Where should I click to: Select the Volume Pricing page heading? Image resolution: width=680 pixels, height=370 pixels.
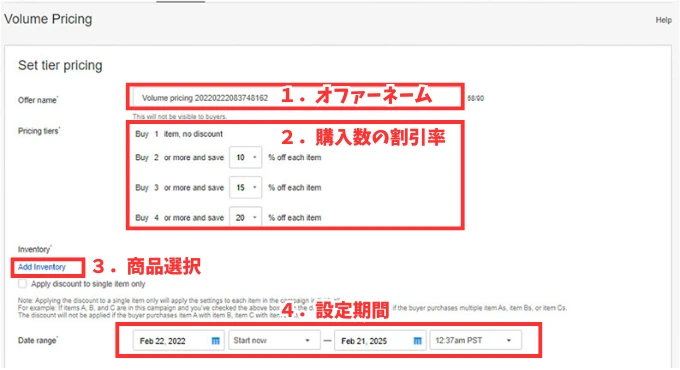[48, 19]
